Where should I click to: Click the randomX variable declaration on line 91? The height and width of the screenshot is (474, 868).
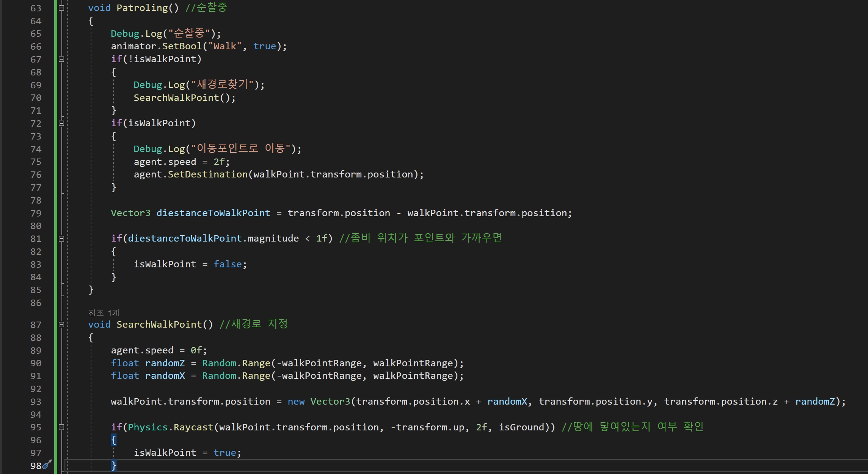coord(165,376)
